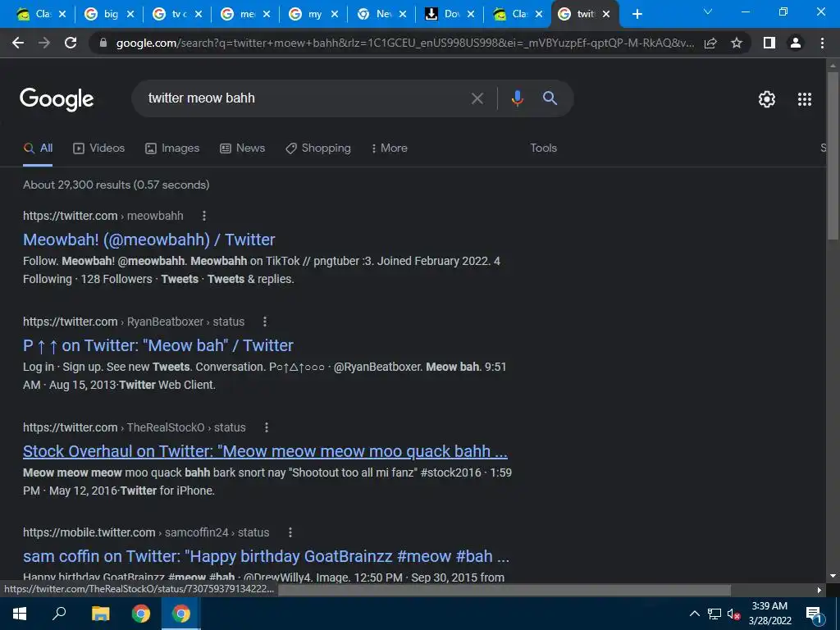Open the Meowbah! (@meowbahh) / Twitter result
Image resolution: width=840 pixels, height=630 pixels.
pyautogui.click(x=149, y=240)
